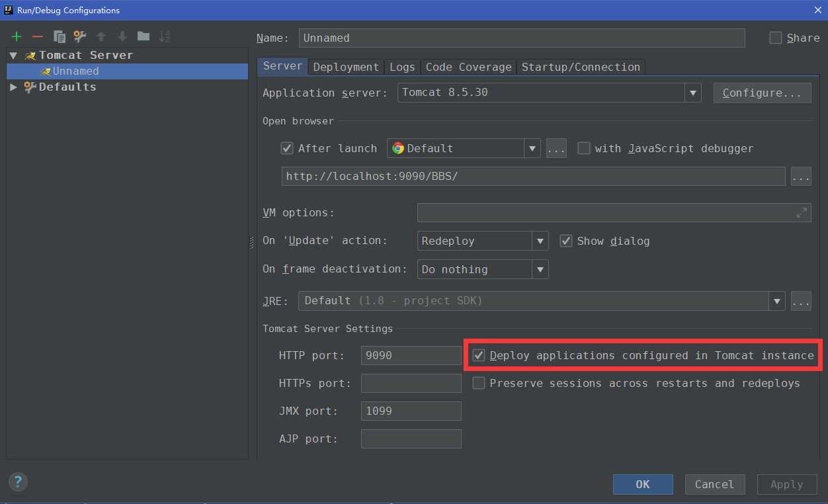Create a new folder with the folder icon
The image size is (828, 504).
(144, 36)
